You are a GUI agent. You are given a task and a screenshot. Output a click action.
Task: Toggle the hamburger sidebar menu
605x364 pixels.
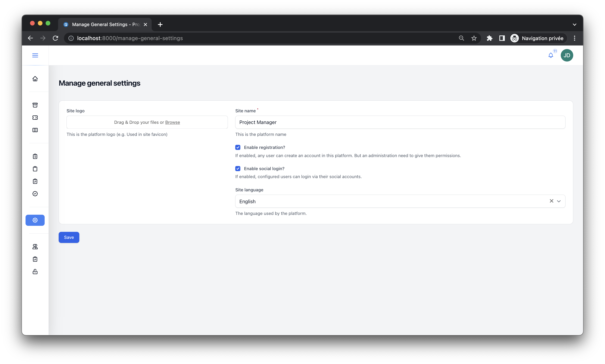point(35,55)
